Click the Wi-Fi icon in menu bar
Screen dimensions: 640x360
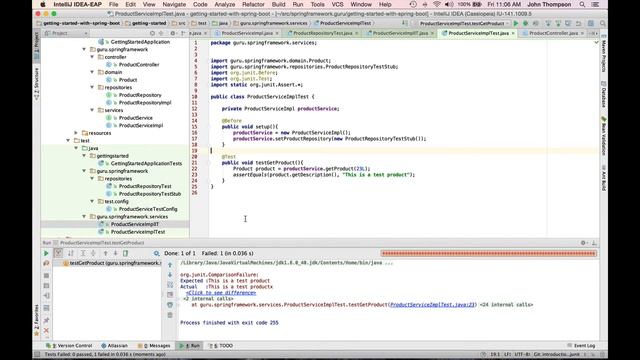click(437, 4)
